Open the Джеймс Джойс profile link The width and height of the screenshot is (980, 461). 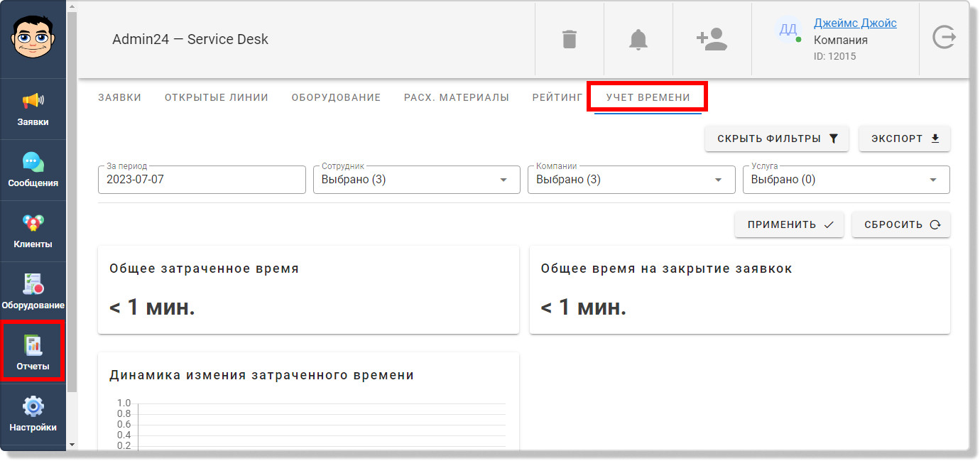[854, 23]
